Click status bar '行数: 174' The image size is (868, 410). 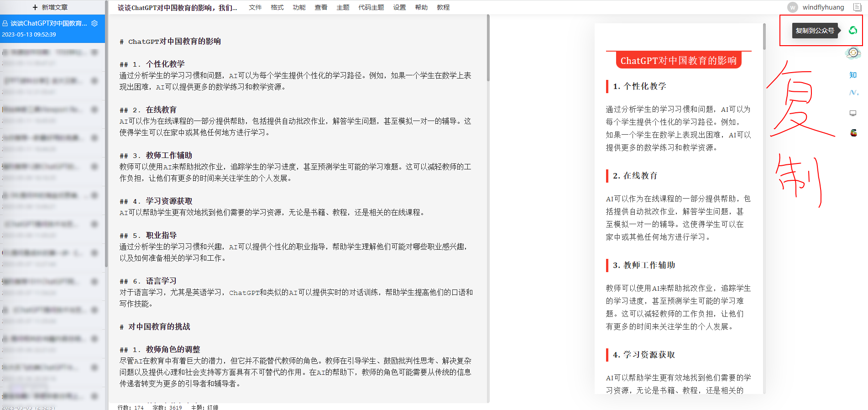click(x=131, y=407)
